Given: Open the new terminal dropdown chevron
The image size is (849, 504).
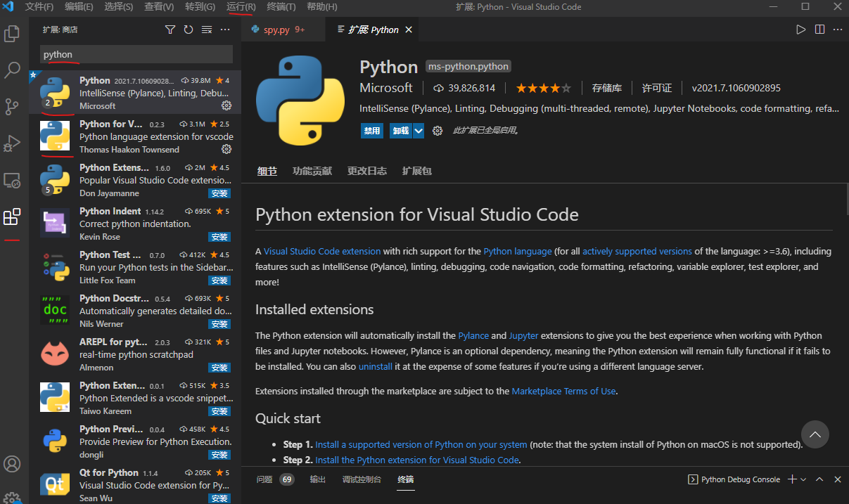Looking at the screenshot, I should 803,479.
